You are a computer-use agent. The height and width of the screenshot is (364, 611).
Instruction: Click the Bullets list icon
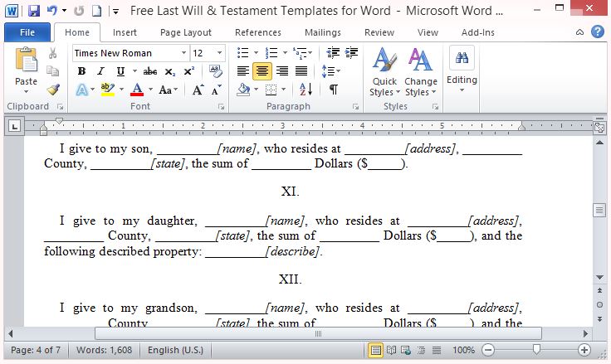click(242, 53)
